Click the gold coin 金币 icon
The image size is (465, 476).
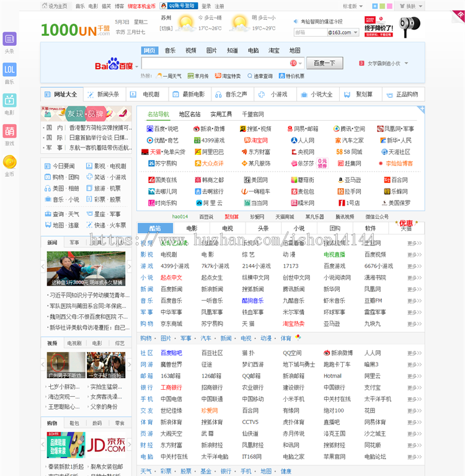click(x=9, y=162)
